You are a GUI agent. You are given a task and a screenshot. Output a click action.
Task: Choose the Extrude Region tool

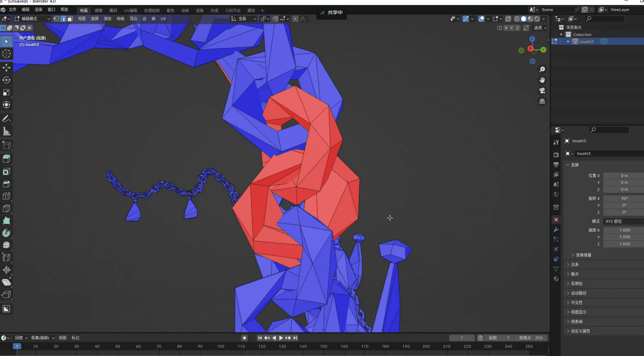click(6, 159)
